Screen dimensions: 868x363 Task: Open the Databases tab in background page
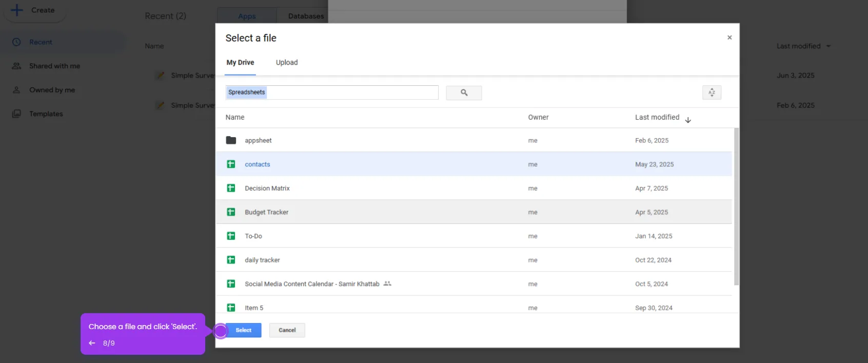click(306, 16)
